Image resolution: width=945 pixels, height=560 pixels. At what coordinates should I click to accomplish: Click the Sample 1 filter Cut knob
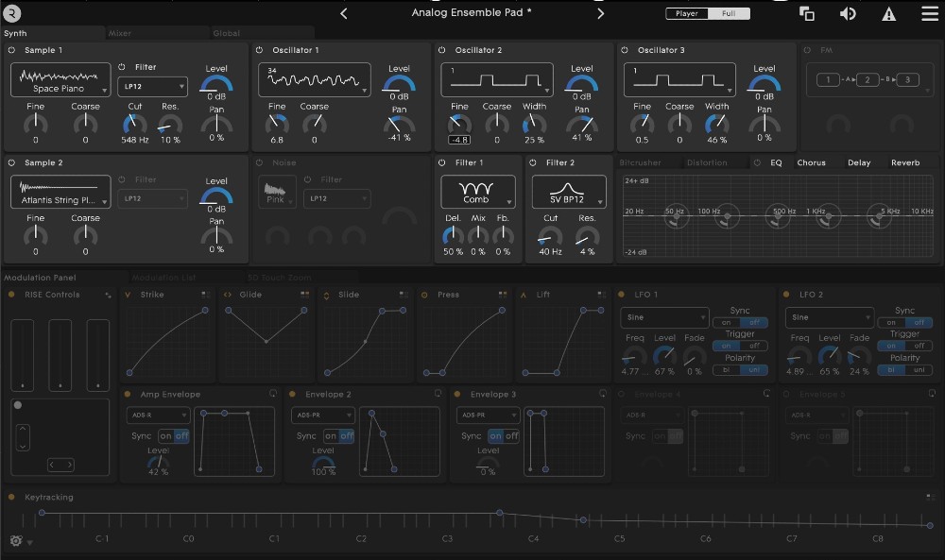click(135, 123)
